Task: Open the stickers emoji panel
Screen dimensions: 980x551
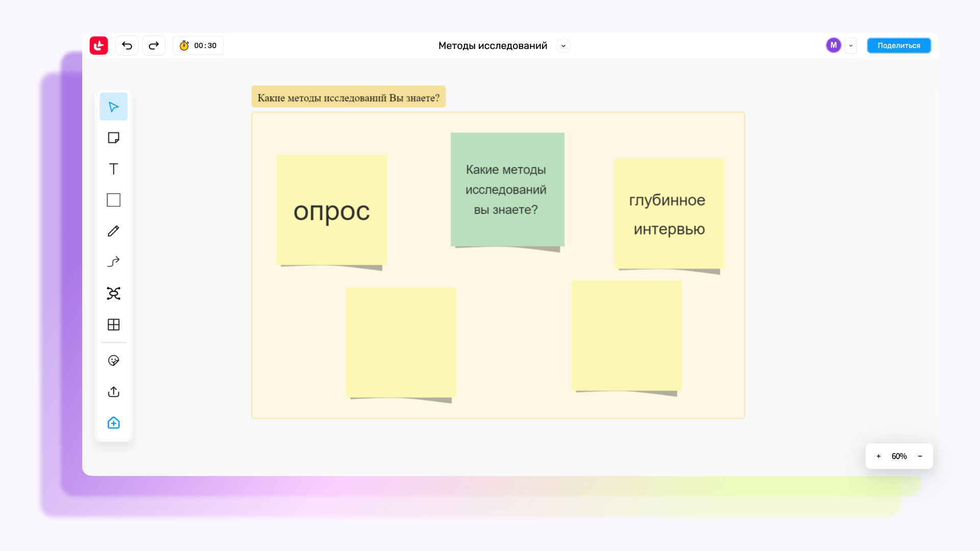Action: pos(113,361)
